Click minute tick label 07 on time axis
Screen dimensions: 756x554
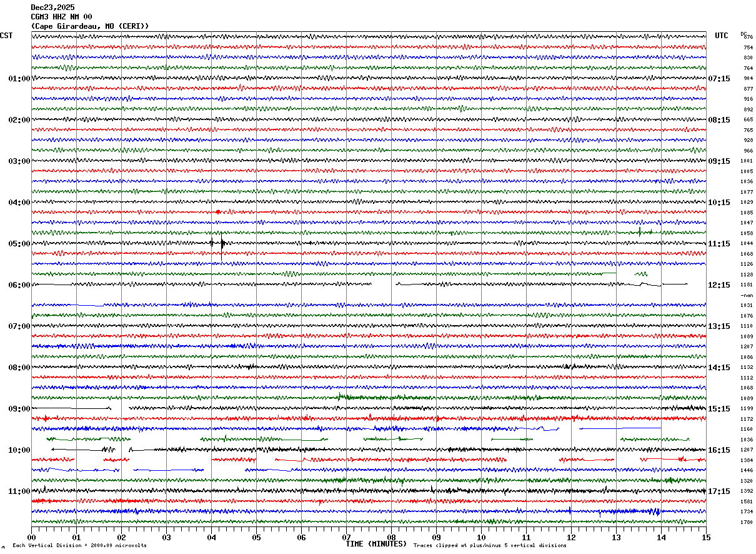(346, 537)
